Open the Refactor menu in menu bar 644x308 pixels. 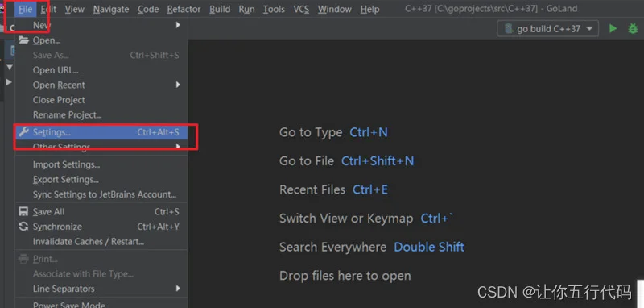(x=184, y=9)
